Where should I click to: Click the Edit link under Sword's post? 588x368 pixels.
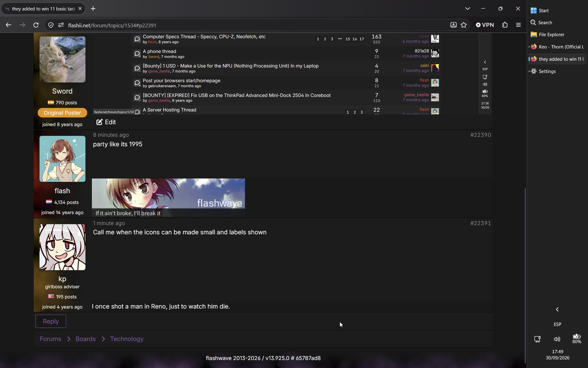106,122
